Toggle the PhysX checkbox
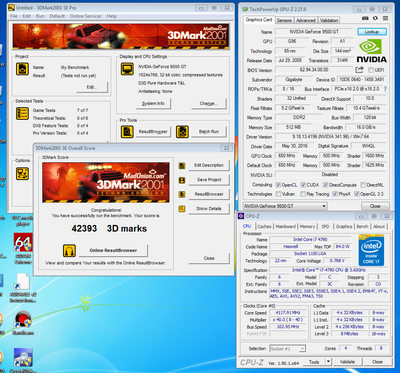Viewport: 400px width, 373px height. coord(335,194)
